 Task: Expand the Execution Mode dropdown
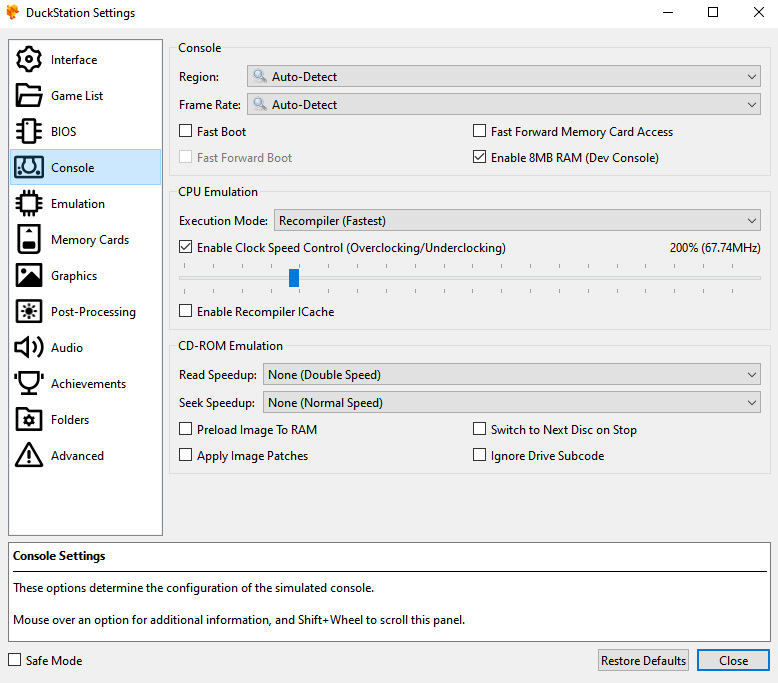517,220
